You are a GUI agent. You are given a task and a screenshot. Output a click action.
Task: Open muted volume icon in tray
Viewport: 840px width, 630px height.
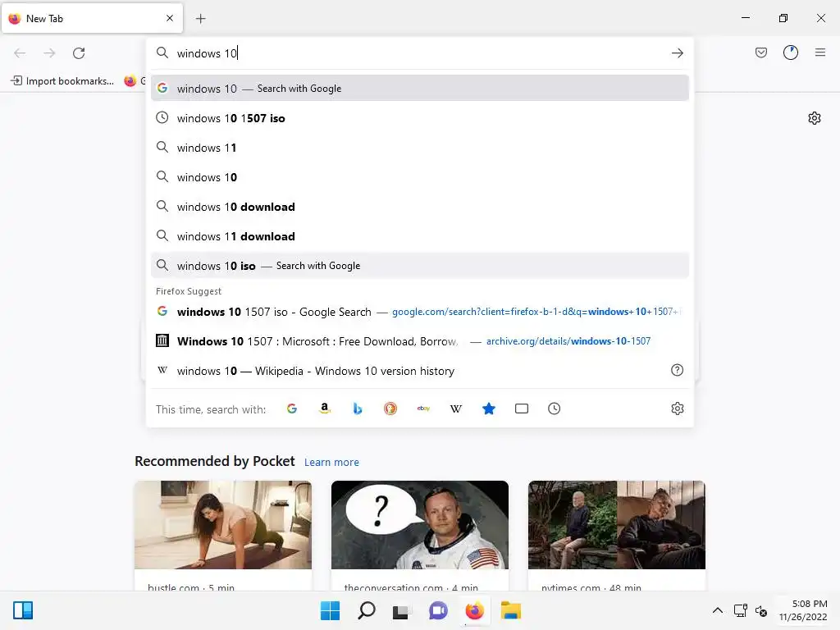click(x=760, y=610)
